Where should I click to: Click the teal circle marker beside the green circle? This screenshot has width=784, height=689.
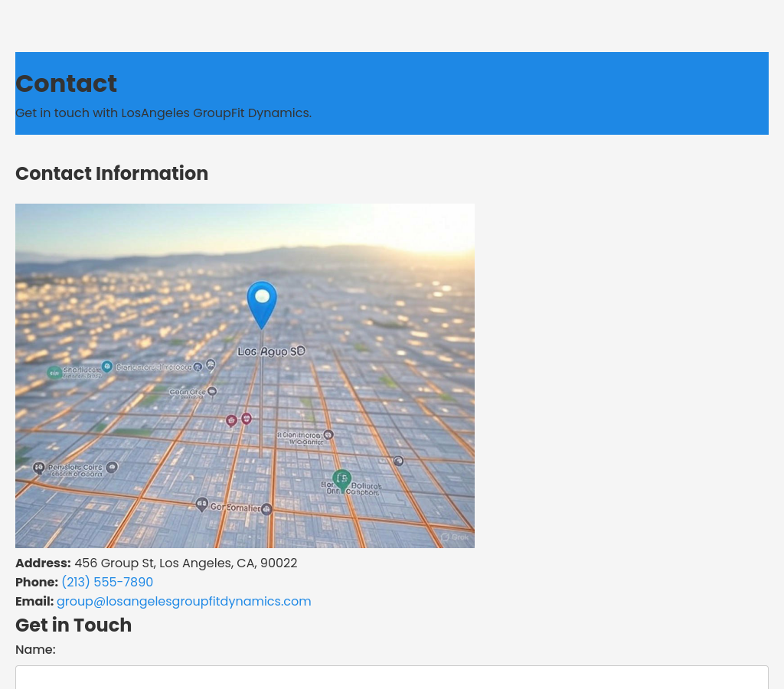107,367
